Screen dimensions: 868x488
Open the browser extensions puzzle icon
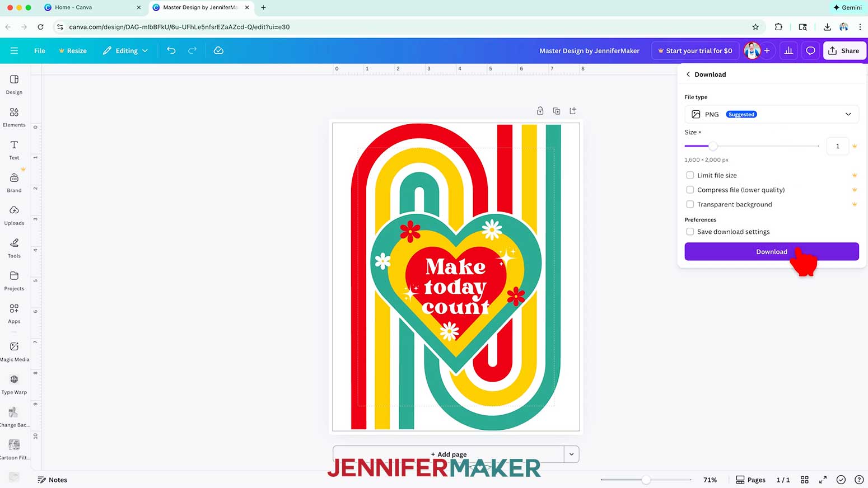click(x=778, y=27)
